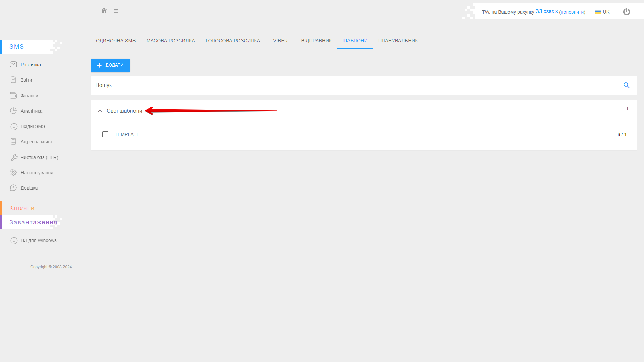Open Звіти reports in sidebar
This screenshot has width=644, height=362.
[x=26, y=80]
